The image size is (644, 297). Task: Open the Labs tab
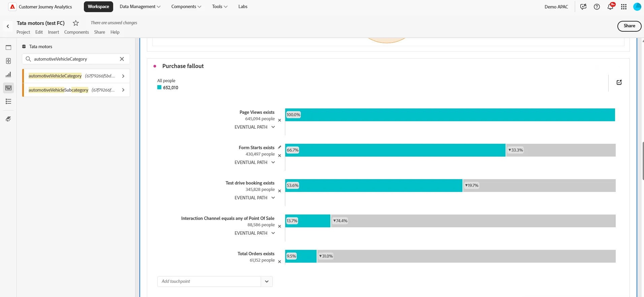[243, 7]
